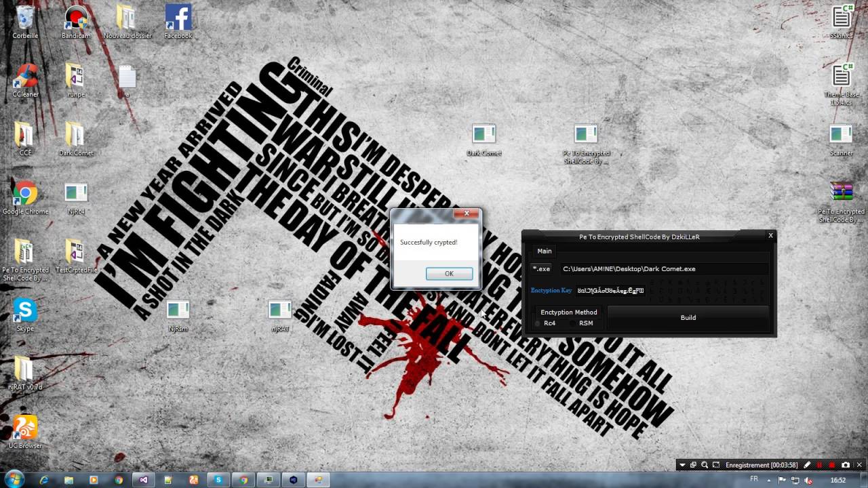Open the njRAT v0.7d folder
This screenshot has width=868, height=488.
pyautogui.click(x=25, y=373)
